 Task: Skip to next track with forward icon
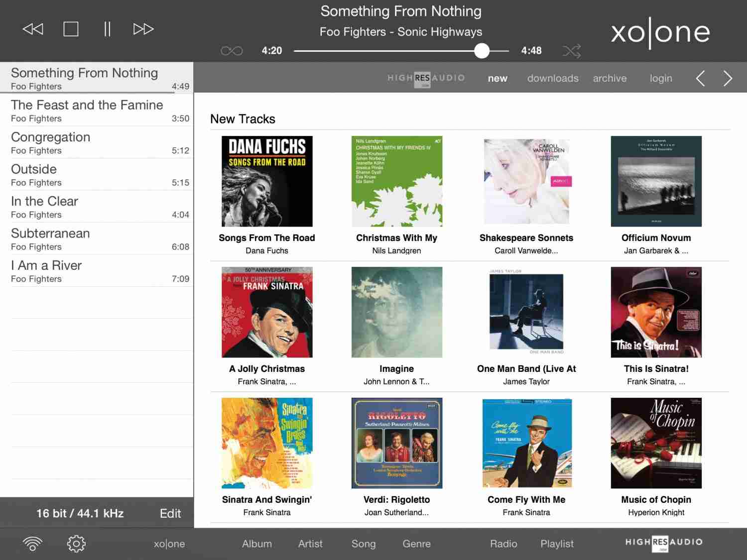(143, 29)
